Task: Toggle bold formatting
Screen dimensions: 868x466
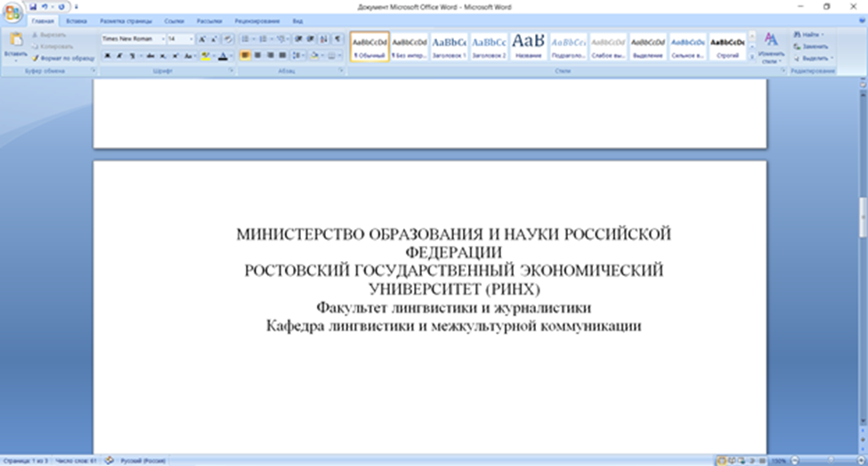Action: pos(108,56)
